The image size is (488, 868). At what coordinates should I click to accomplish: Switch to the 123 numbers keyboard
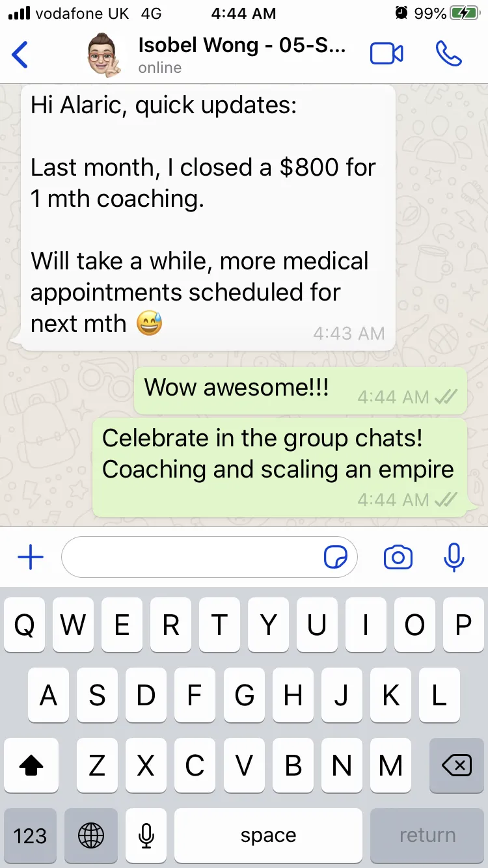pyautogui.click(x=31, y=835)
